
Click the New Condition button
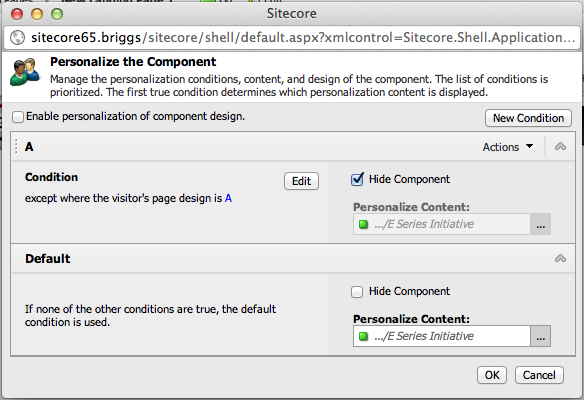(528, 118)
